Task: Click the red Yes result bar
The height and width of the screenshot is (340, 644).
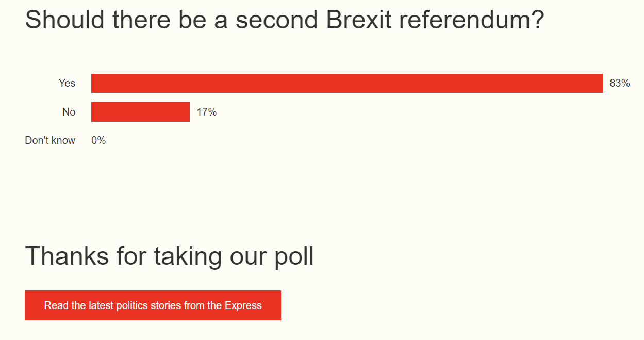Action: [x=347, y=83]
